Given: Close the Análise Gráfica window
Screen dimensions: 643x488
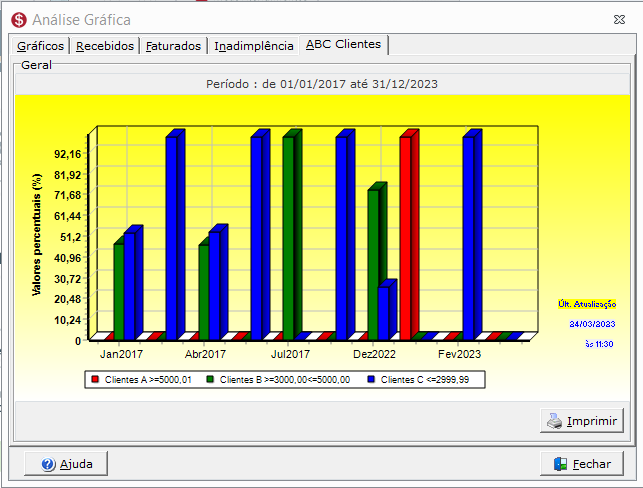Looking at the screenshot, I should click(x=619, y=20).
